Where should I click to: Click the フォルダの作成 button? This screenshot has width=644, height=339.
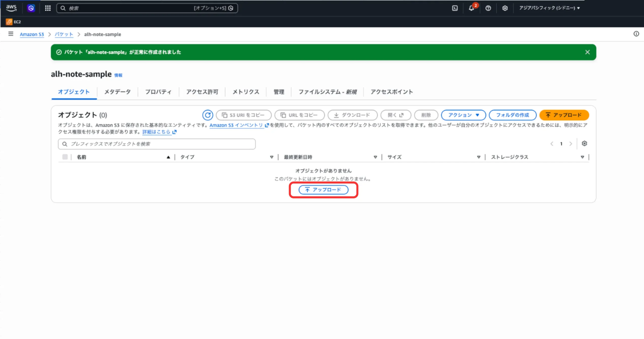point(512,115)
